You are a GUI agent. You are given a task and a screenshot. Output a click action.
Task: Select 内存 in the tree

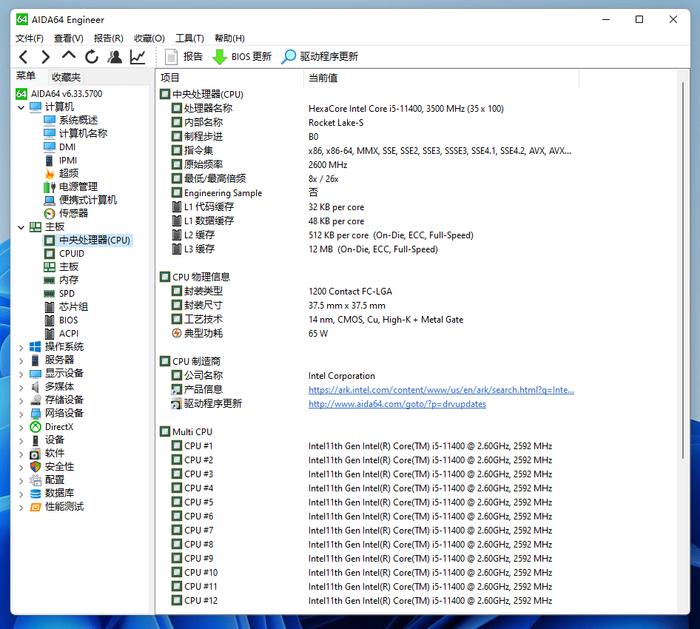coord(61,280)
